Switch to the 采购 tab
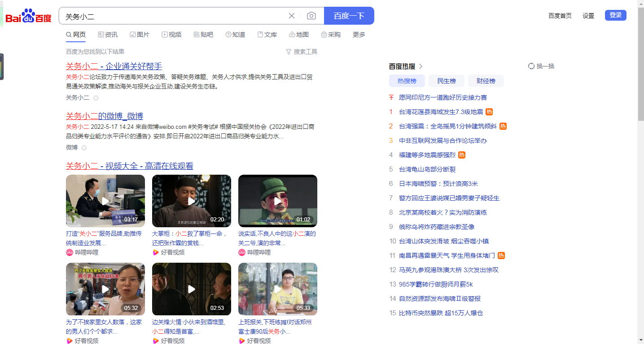644x344 pixels. coord(331,35)
